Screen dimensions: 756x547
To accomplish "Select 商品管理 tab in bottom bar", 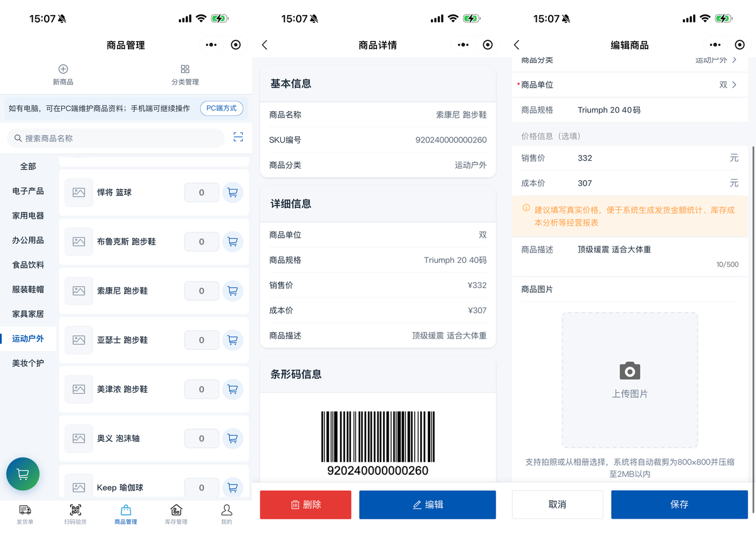I will click(126, 514).
